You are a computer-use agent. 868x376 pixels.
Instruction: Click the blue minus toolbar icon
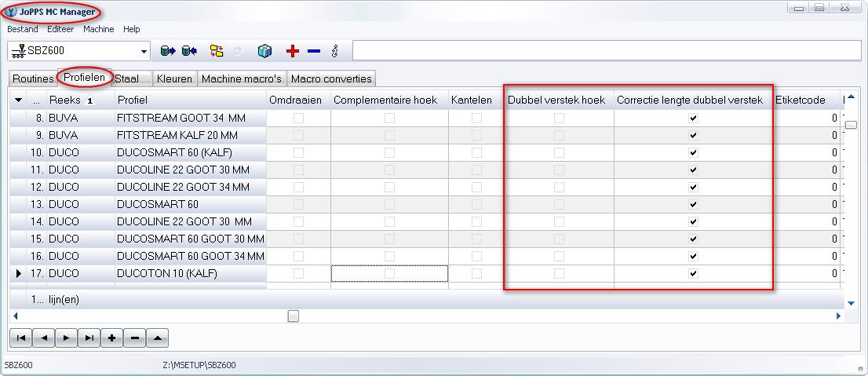click(314, 52)
